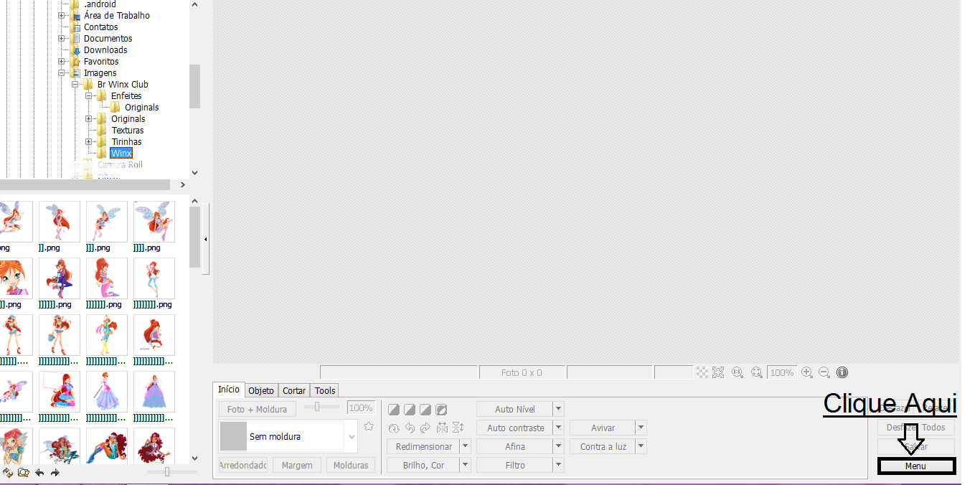Viewport: 980px width, 485px height.
Task: Apply the second tone effect icon (grayscale)
Action: [x=410, y=410]
